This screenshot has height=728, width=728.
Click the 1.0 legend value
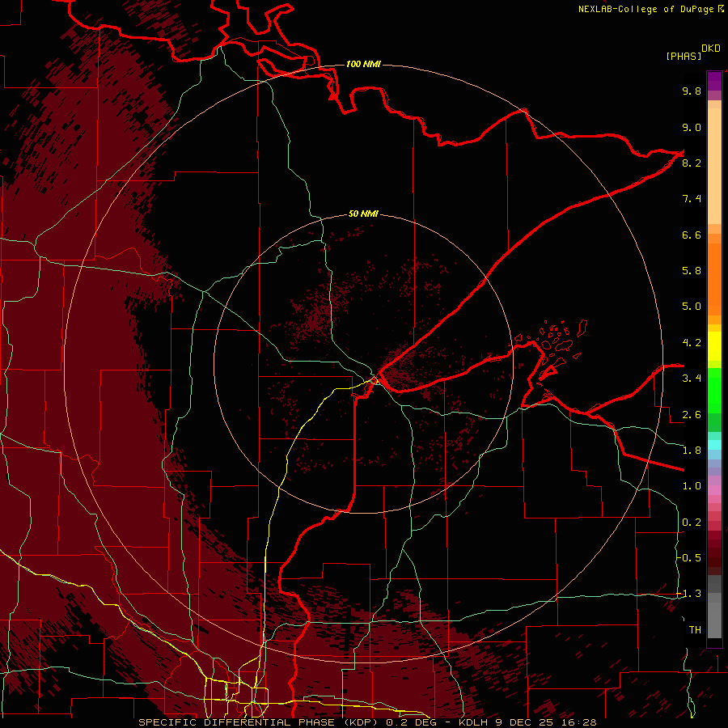pyautogui.click(x=692, y=486)
